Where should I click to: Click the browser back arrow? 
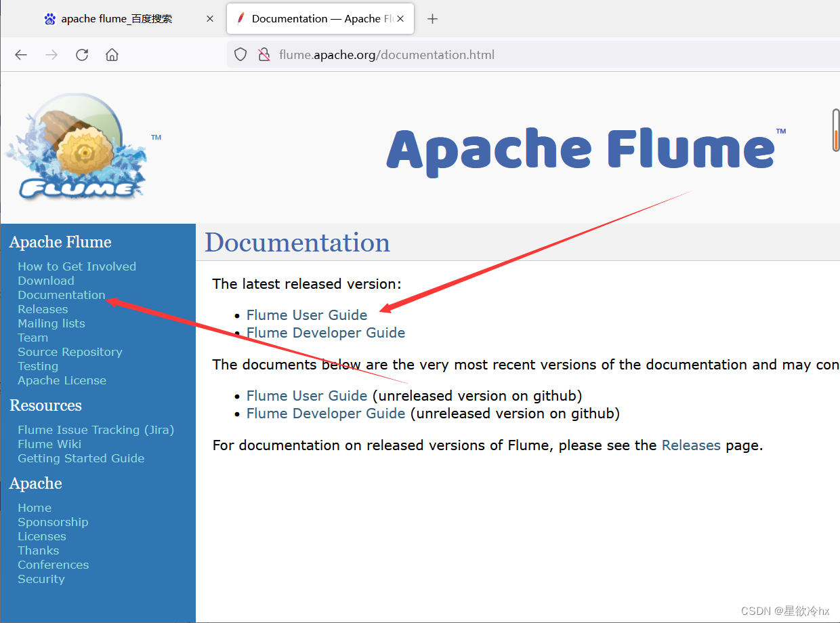tap(20, 55)
